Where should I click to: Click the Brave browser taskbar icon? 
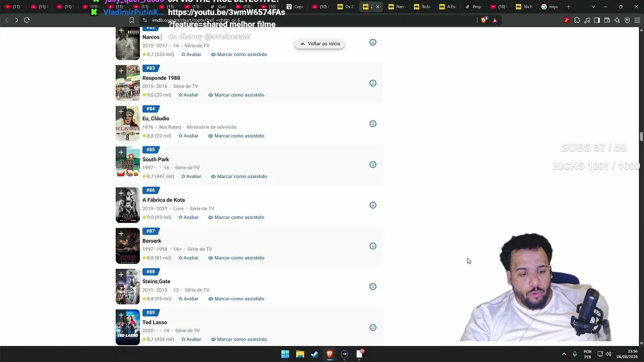click(330, 354)
